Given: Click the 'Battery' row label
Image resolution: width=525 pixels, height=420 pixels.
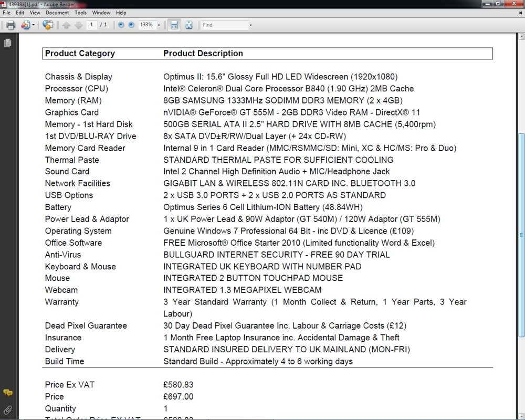Looking at the screenshot, I should pyautogui.click(x=58, y=207).
